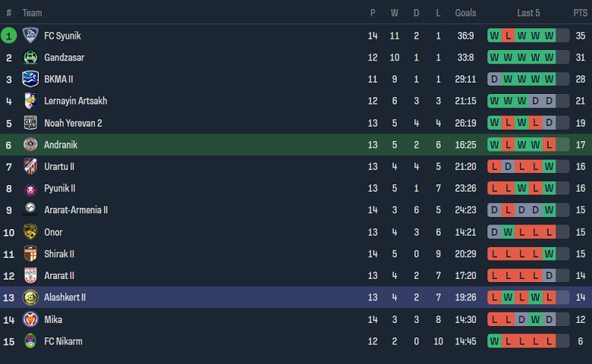
Task: Open the Andranik team page
Action: (x=61, y=145)
